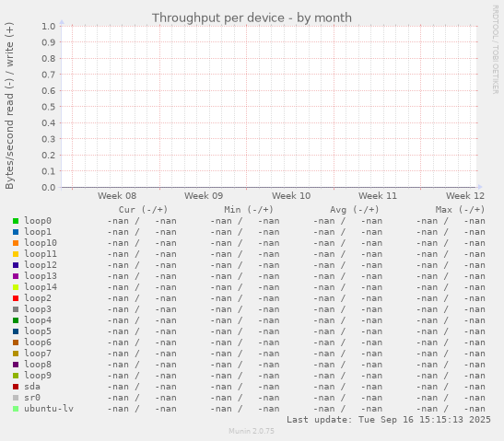Select the sr0 legend label
The height and width of the screenshot is (441, 504).
pyautogui.click(x=32, y=398)
